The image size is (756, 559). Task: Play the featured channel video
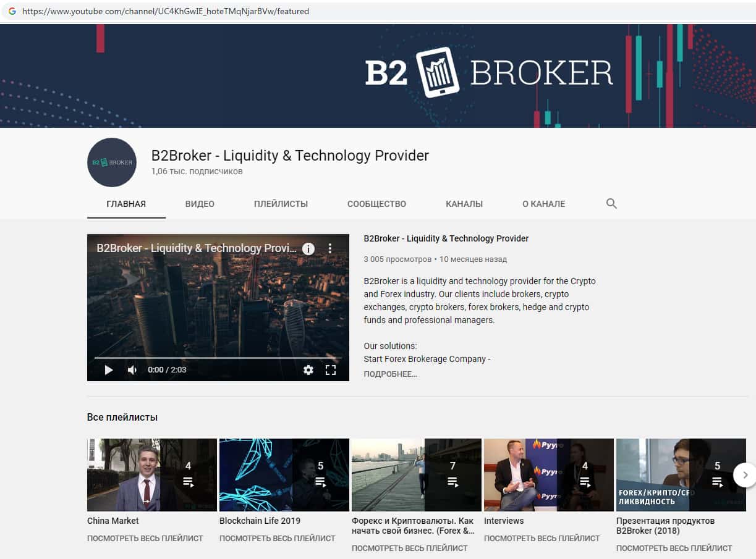[x=109, y=370]
